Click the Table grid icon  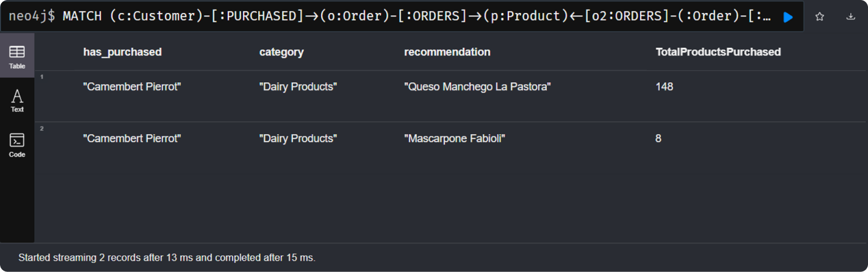pyautogui.click(x=17, y=52)
